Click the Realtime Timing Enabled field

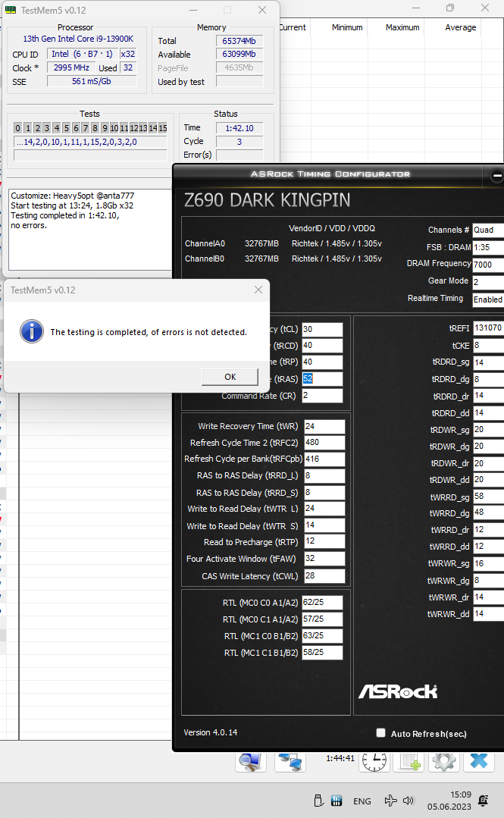488,299
